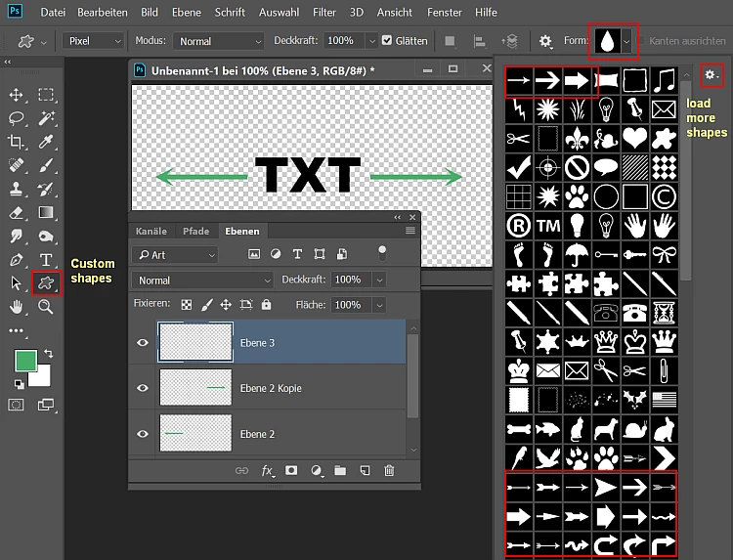Create a new layer group folder
The width and height of the screenshot is (733, 560).
coord(340,470)
